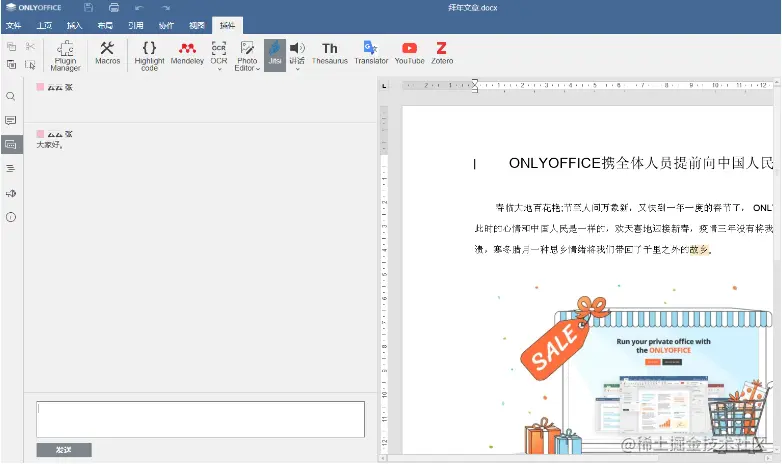Viewport: 782px width, 468px height.
Task: Open the 文件 menu tab
Action: (13, 25)
